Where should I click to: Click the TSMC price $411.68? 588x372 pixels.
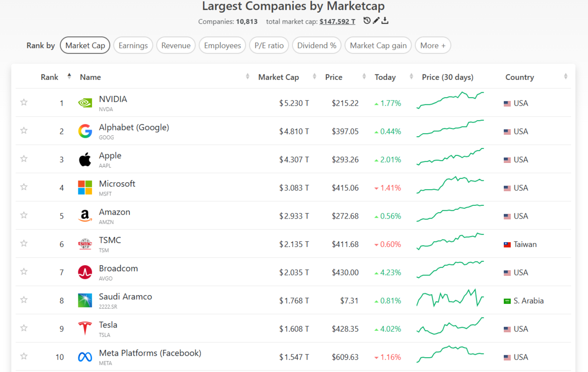(x=345, y=244)
